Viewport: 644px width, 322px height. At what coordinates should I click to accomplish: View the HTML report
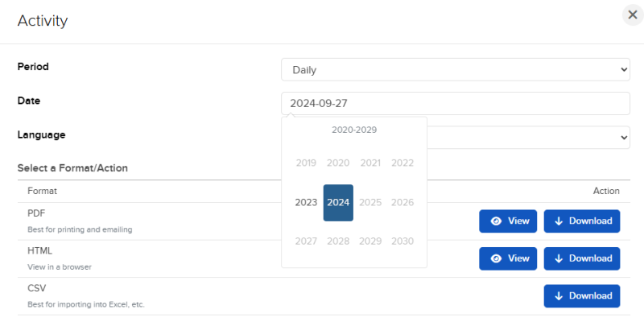[x=508, y=258]
